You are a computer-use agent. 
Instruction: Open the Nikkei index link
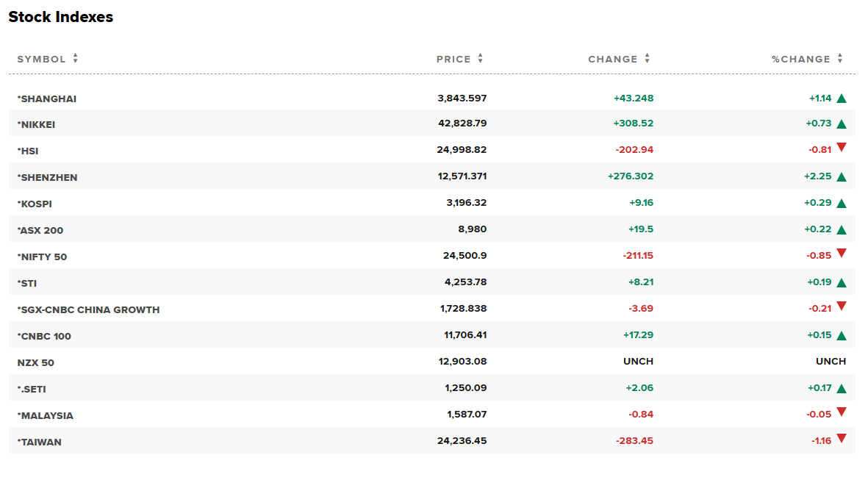(x=37, y=125)
